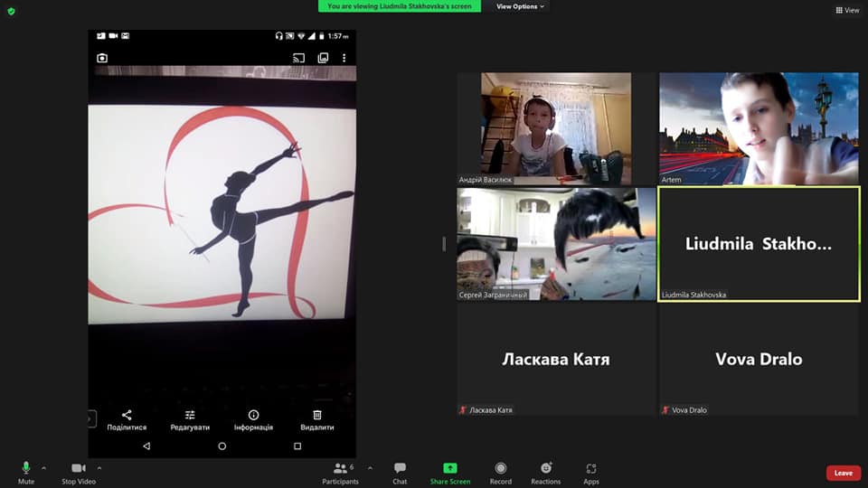Select Vova Dralo participant tile
This screenshot has height=488, width=868.
[759, 359]
